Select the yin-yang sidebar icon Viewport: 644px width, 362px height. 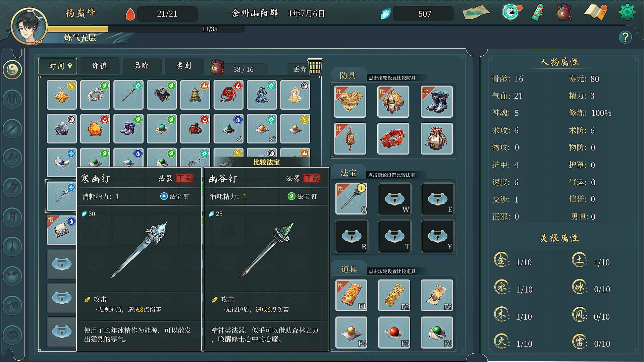coord(12,70)
